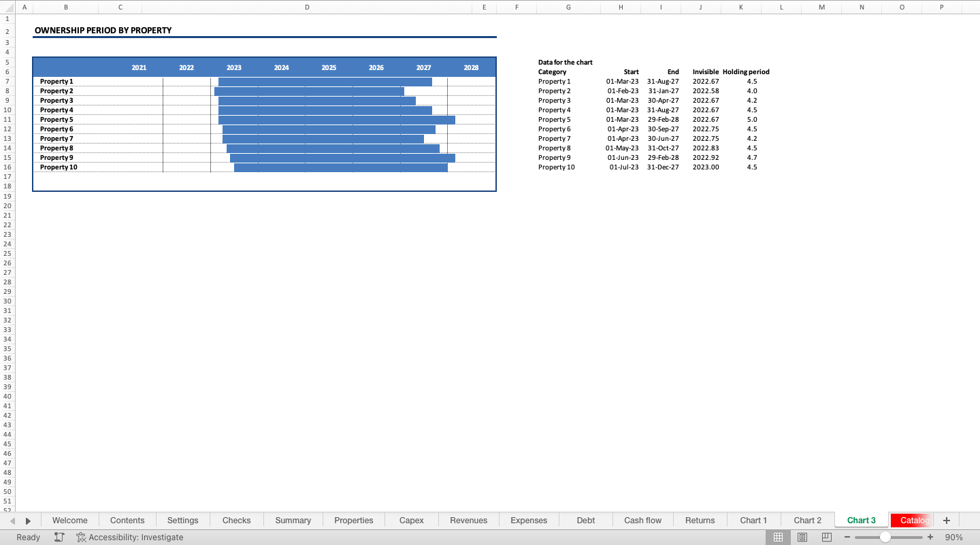Open the Checks sheet tab

tap(236, 520)
